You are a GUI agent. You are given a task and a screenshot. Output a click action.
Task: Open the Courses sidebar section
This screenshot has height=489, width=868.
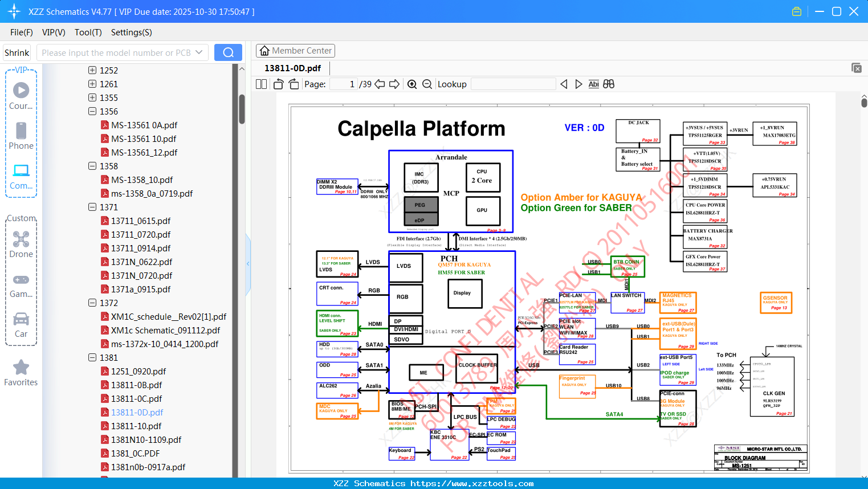coord(21,96)
